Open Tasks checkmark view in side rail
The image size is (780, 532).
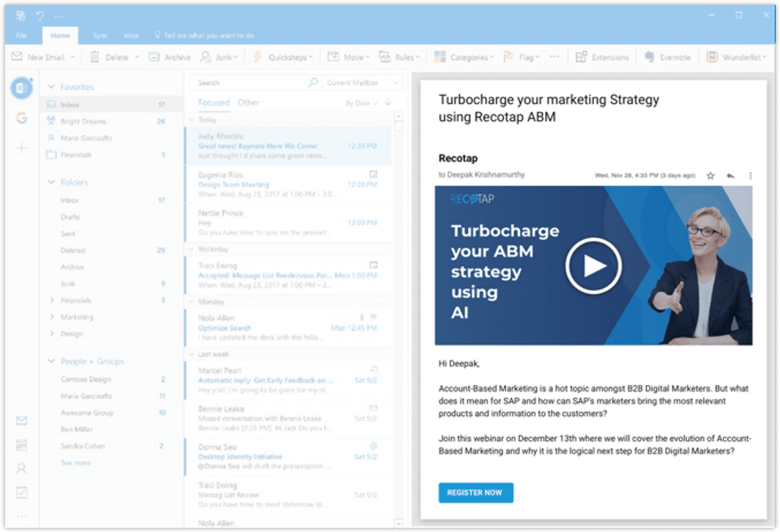(21, 492)
